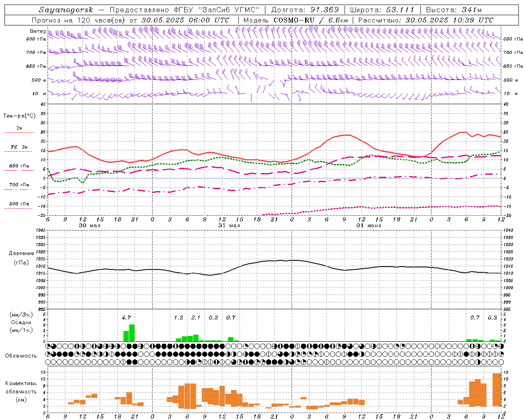Click the elevation value Высота: 341м
Viewport: 525px width, 420px height.
454,10
